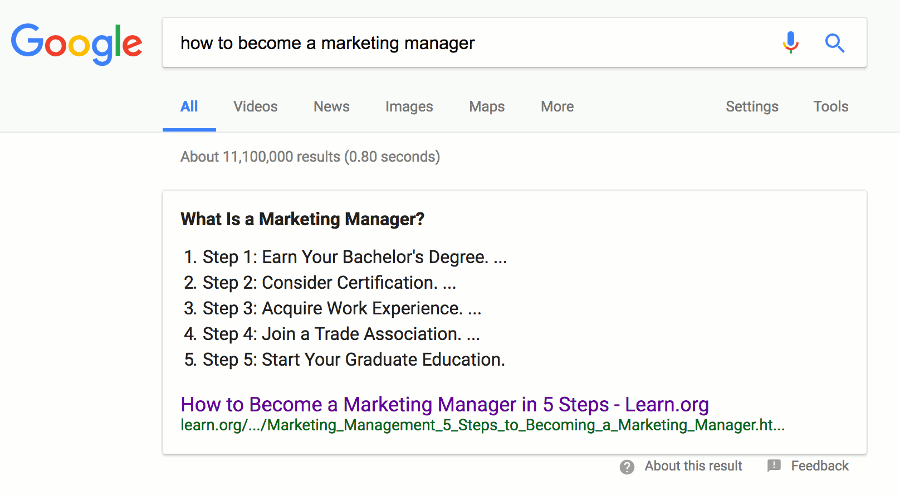The image size is (900, 495).
Task: Click the Google logo
Action: (77, 42)
